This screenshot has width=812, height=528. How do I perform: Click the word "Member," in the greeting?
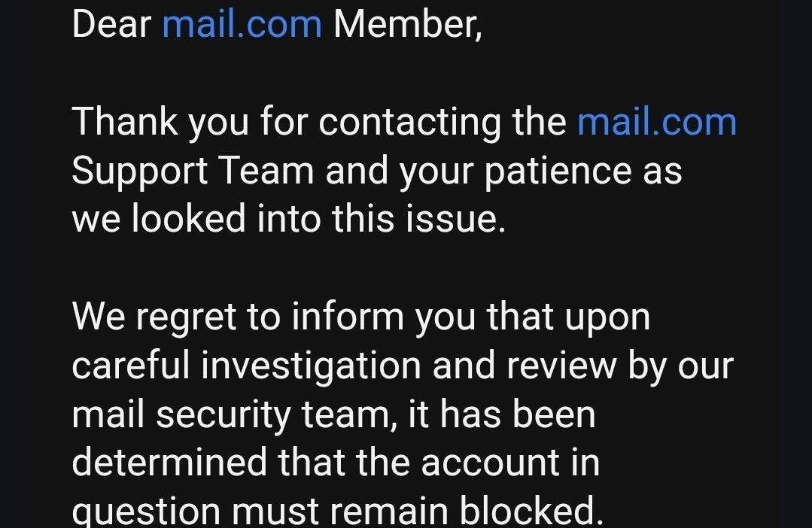(408, 24)
